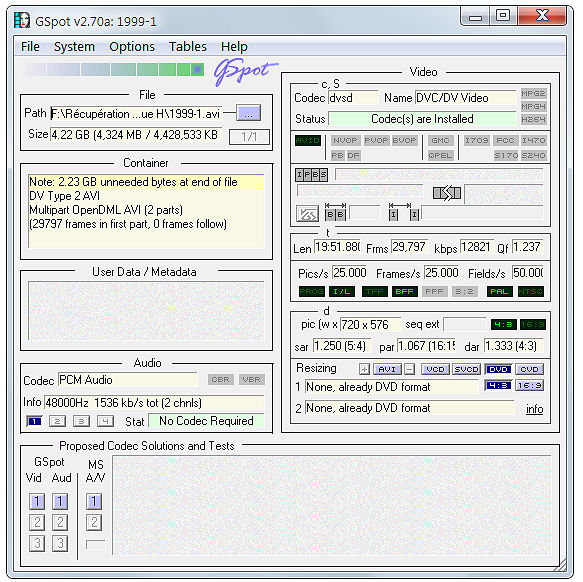Click the PAL indicator
The width and height of the screenshot is (583, 582).
(499, 291)
